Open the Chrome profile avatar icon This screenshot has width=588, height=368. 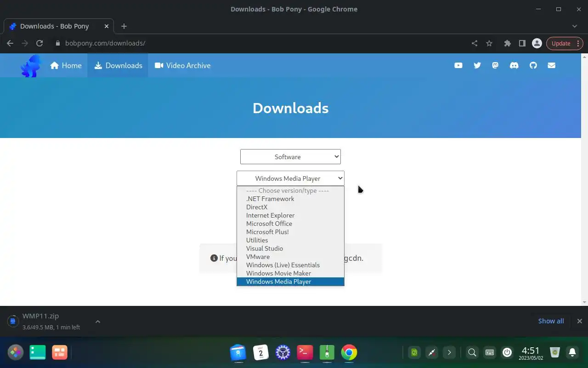coord(537,43)
